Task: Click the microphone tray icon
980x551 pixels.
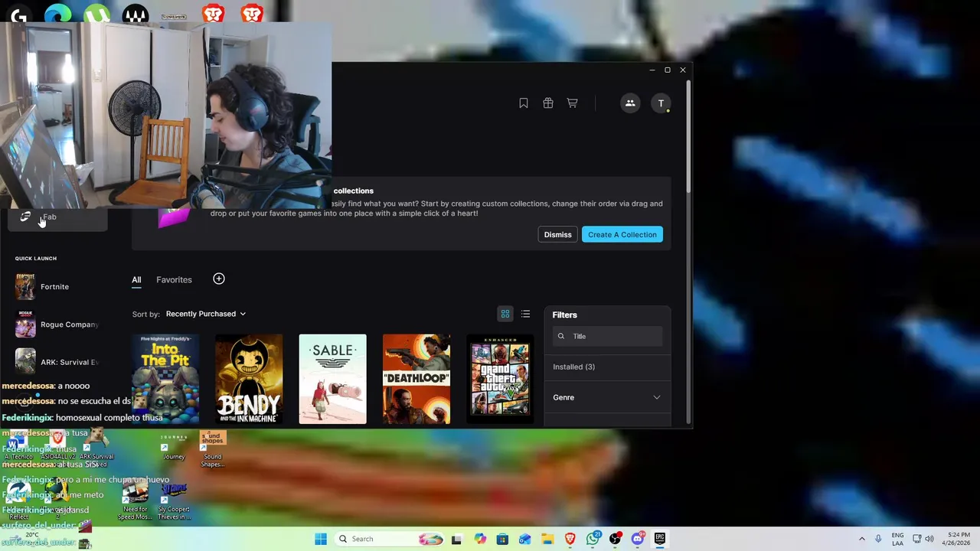Action: [x=878, y=539]
